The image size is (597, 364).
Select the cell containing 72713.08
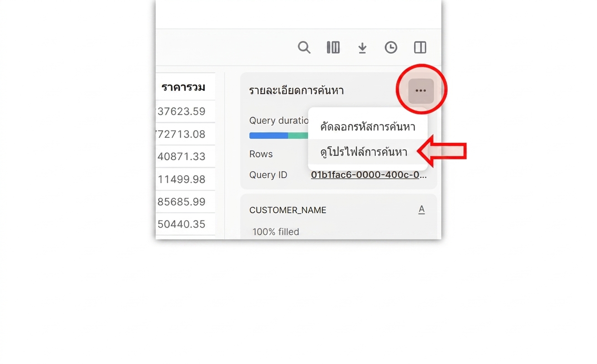coord(185,134)
